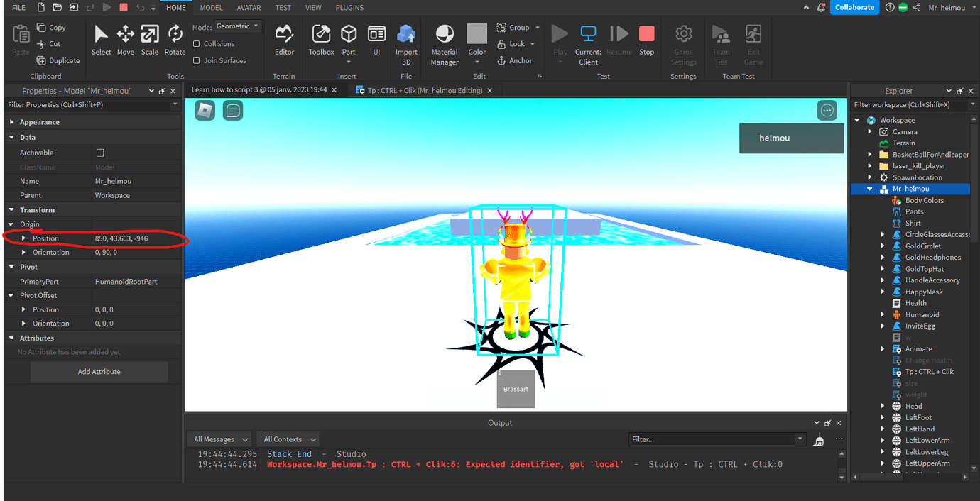Choose the Select tool
The height and width of the screenshot is (501, 980).
[102, 40]
